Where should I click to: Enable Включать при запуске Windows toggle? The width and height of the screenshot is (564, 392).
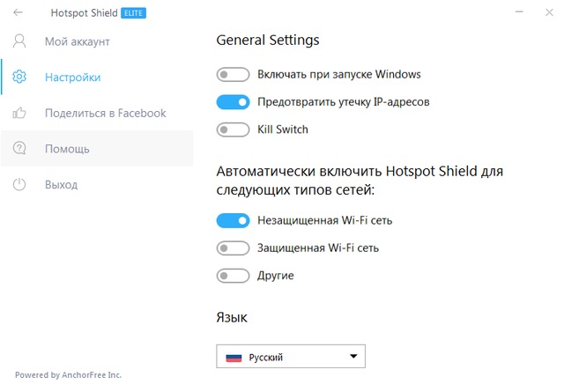click(x=233, y=75)
